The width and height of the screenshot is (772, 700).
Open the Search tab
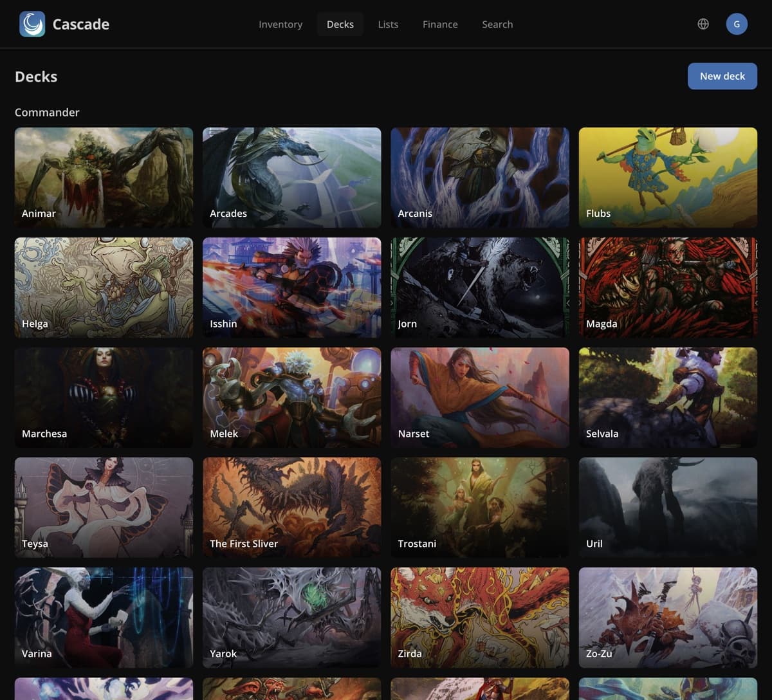point(497,24)
